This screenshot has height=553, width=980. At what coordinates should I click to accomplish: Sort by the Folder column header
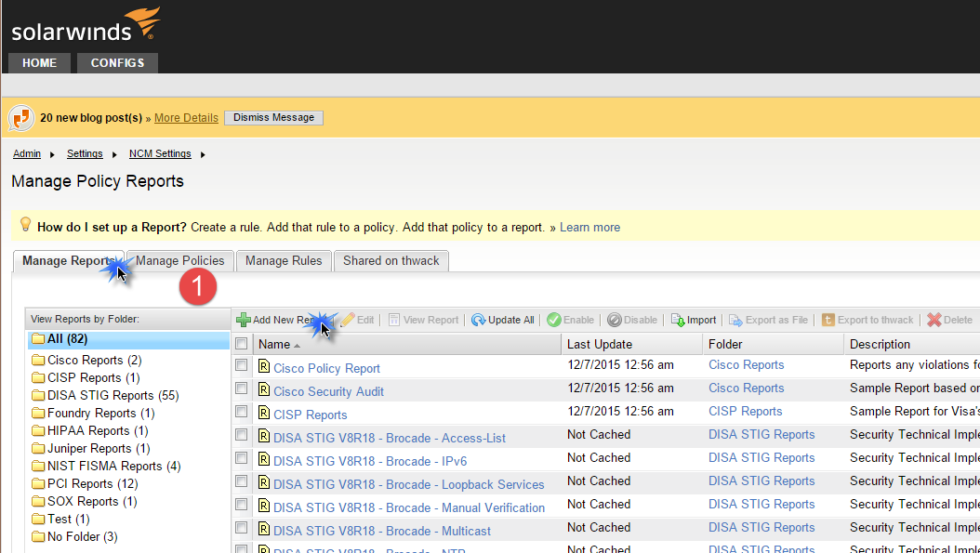pyautogui.click(x=774, y=344)
